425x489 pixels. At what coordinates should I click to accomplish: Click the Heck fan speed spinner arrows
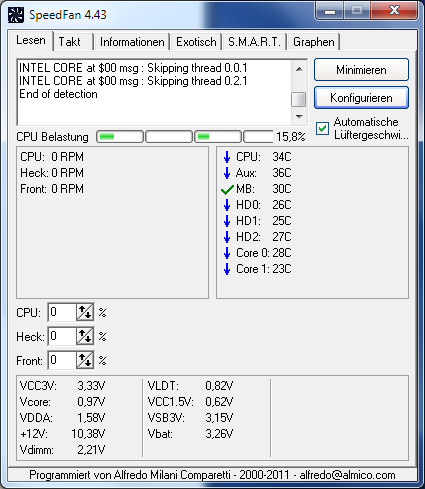click(85, 336)
